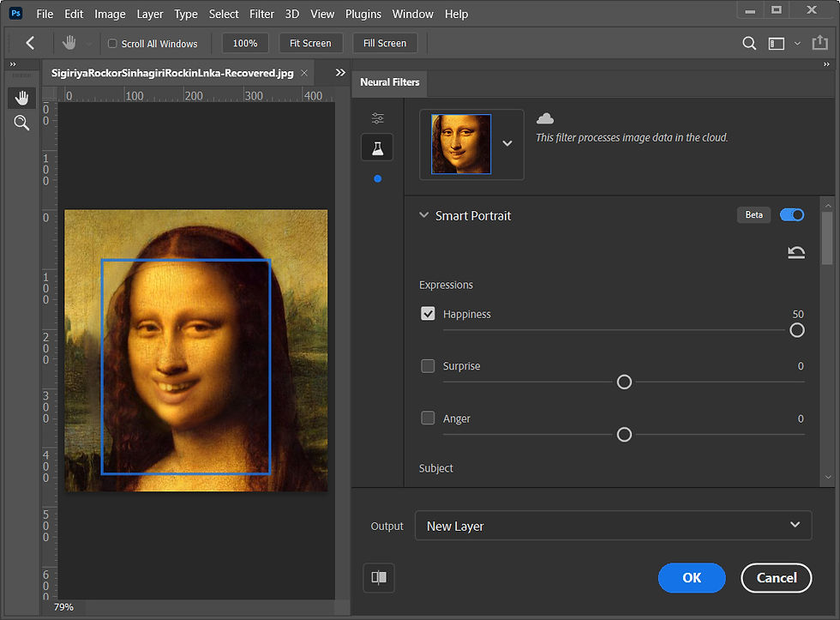Open the Type menu
Image resolution: width=840 pixels, height=620 pixels.
186,14
